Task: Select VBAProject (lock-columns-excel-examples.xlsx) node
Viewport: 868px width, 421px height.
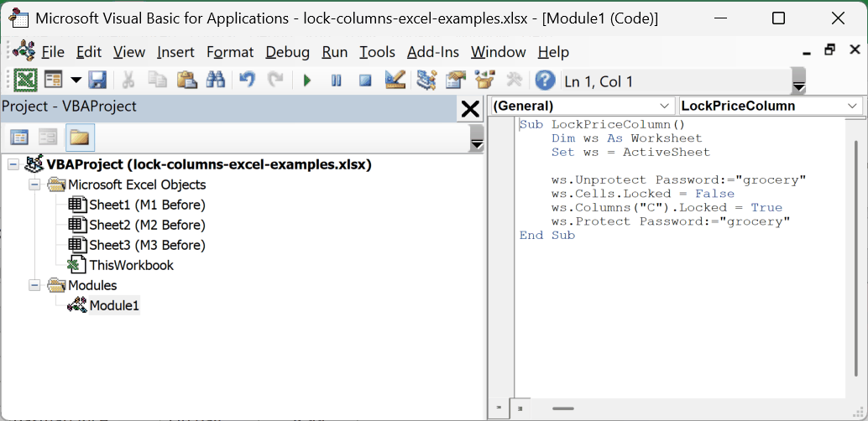Action: (x=209, y=165)
